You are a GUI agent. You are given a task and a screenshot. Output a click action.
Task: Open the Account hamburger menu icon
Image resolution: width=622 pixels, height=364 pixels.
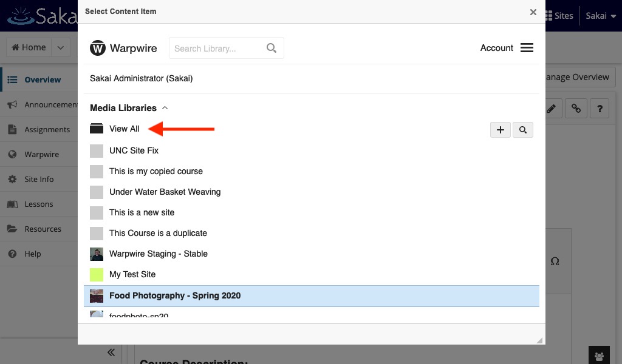click(x=527, y=47)
